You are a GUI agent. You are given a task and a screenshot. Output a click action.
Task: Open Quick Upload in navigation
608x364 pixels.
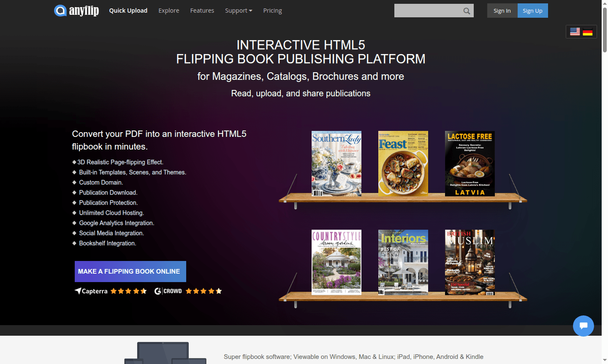128,11
